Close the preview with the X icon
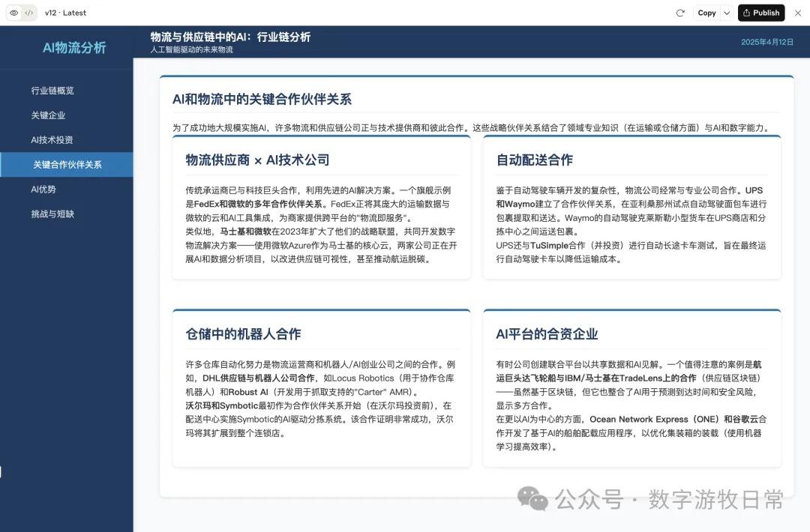Viewport: 810px width, 532px height. coord(797,13)
